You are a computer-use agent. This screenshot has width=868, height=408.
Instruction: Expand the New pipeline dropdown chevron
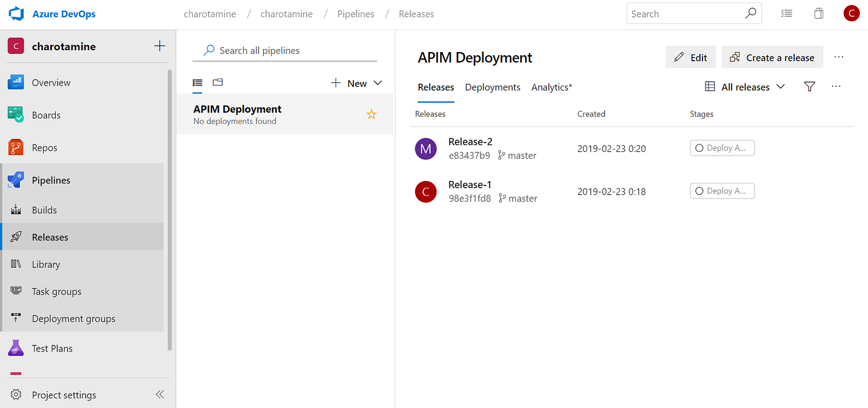378,82
